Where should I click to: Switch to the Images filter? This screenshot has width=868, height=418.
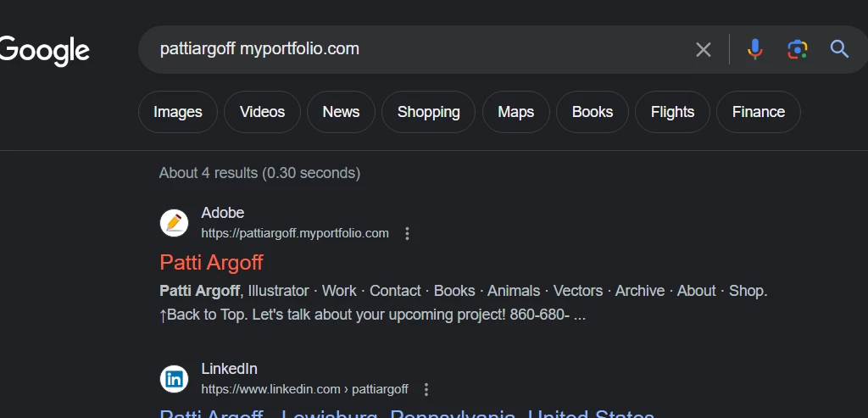178,112
